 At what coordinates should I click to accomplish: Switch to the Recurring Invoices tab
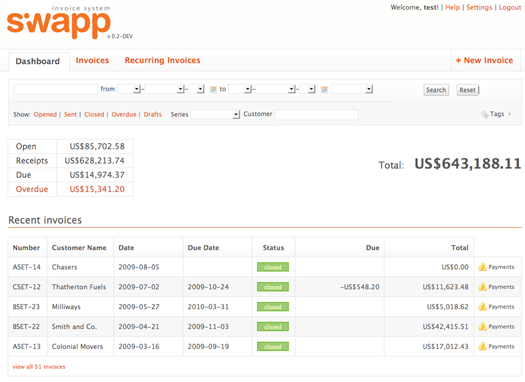(162, 60)
